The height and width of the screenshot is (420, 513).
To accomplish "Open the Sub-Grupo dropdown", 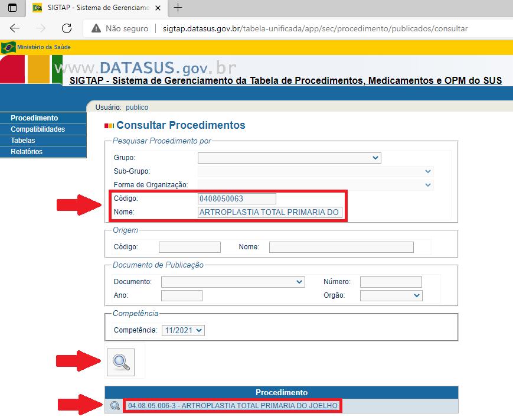I will 316,171.
